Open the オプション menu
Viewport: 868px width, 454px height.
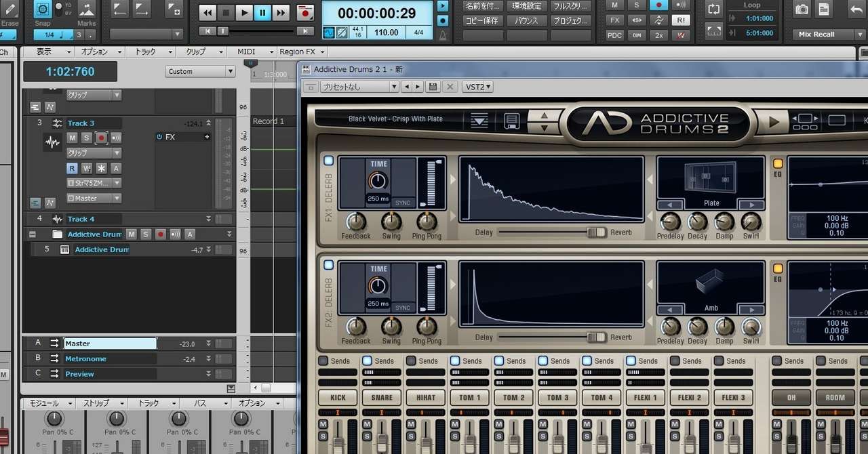point(99,51)
